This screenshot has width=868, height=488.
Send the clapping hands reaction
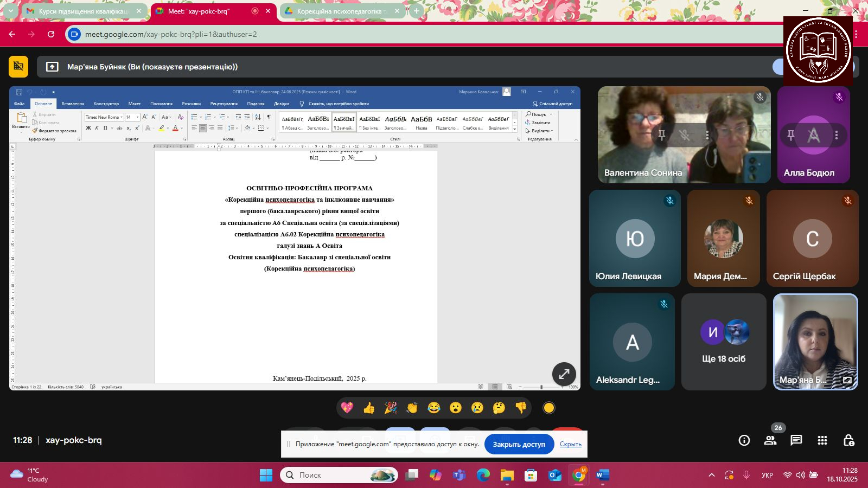412,408
